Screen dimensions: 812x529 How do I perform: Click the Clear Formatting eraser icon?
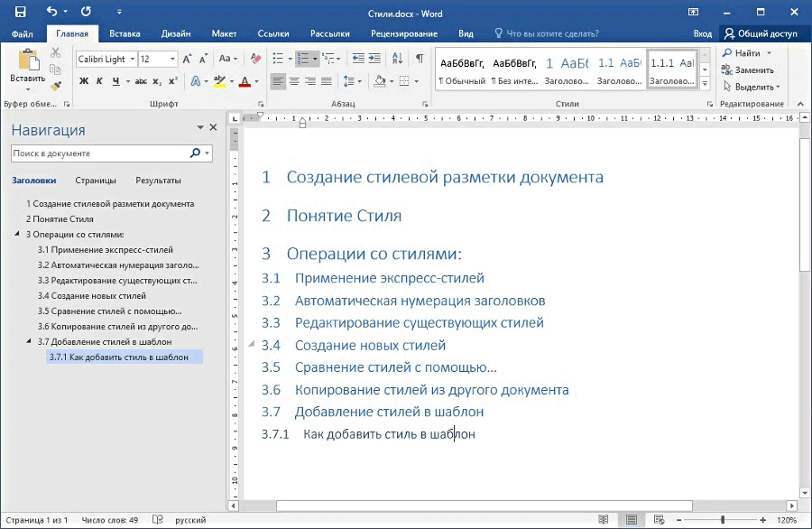click(255, 59)
